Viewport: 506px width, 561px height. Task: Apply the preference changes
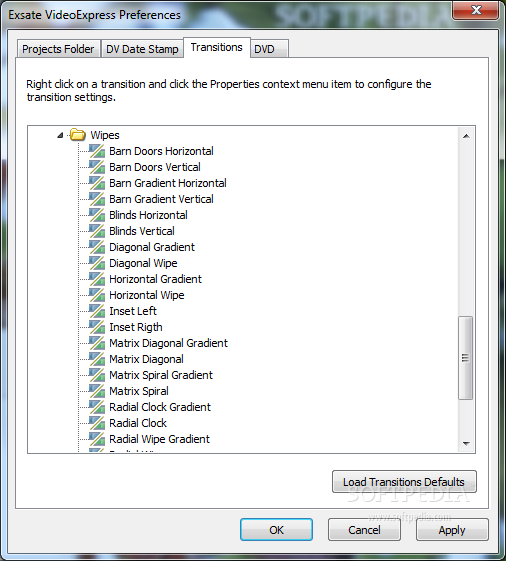pyautogui.click(x=452, y=530)
